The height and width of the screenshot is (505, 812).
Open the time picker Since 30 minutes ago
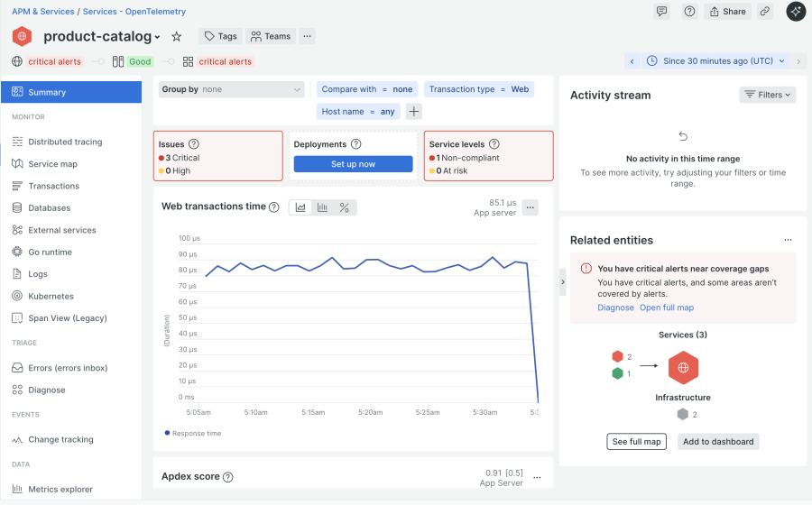tap(716, 61)
